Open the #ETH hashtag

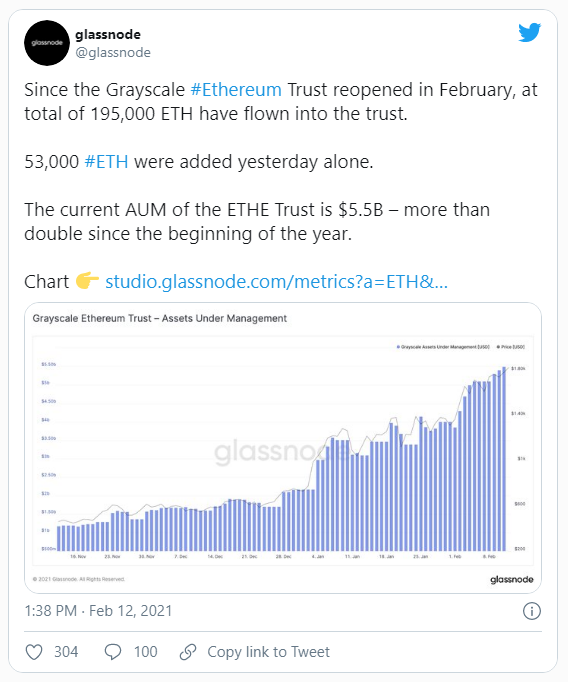pos(107,162)
